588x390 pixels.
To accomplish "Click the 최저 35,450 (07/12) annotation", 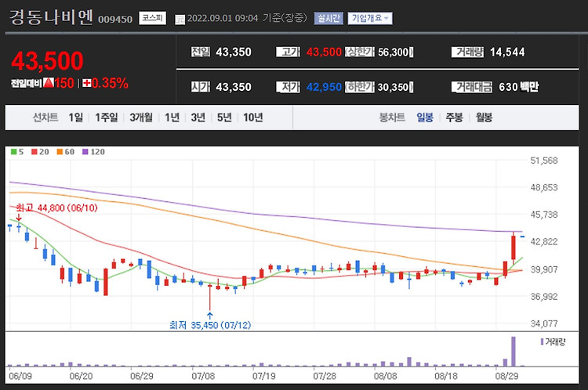I will [210, 325].
